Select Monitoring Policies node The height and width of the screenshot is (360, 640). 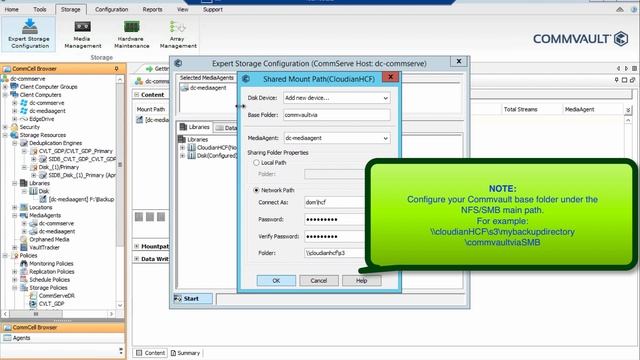click(x=51, y=264)
